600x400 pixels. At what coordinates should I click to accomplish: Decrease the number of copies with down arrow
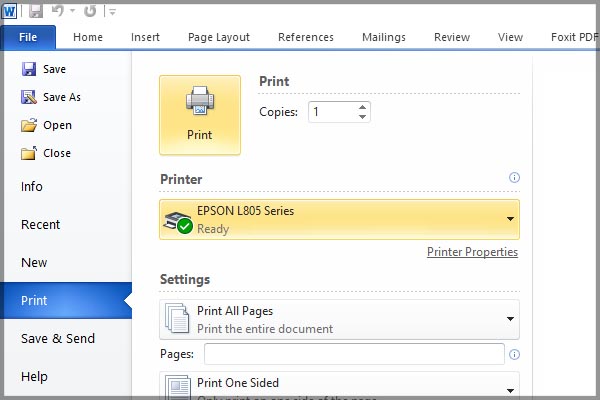(362, 117)
